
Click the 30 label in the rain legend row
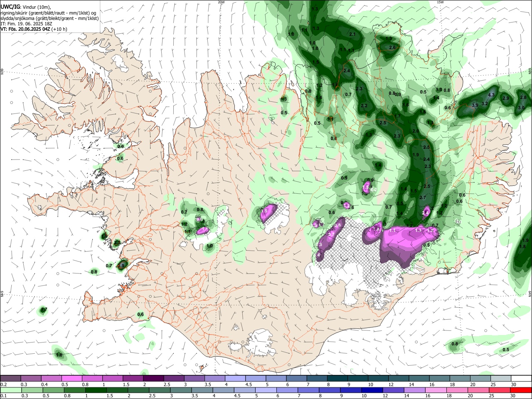513,396
